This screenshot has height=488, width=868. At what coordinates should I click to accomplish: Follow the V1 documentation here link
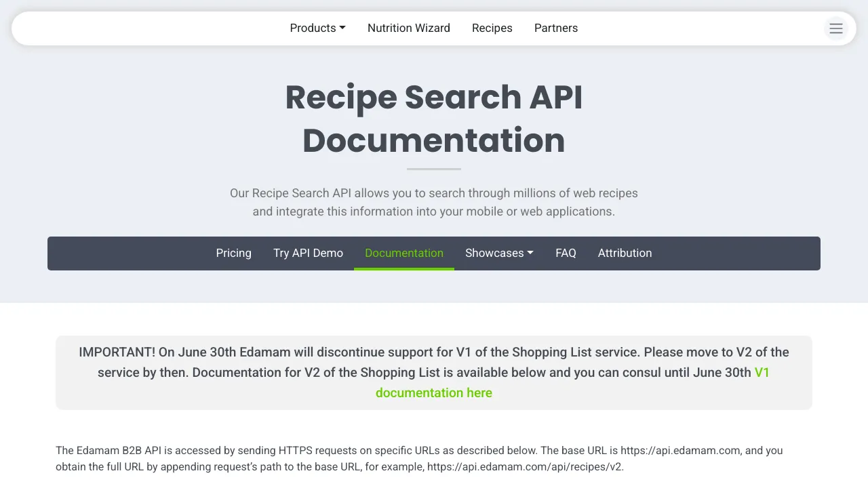point(434,392)
